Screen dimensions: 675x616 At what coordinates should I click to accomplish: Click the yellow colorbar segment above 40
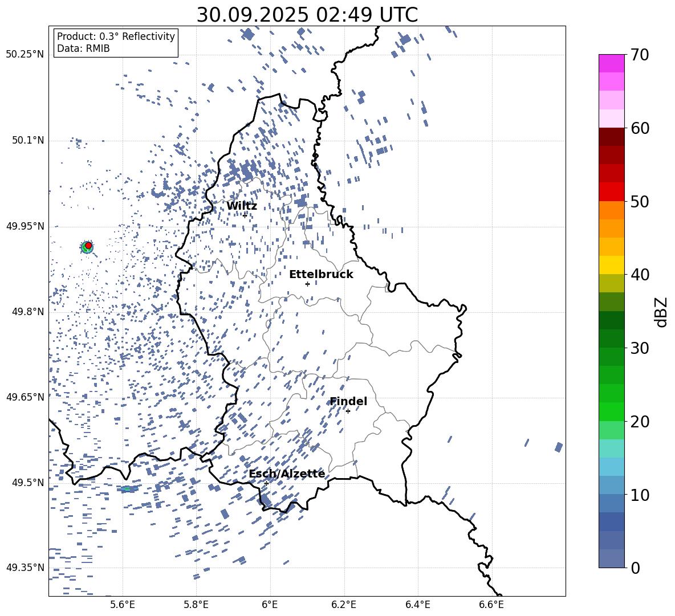coord(611,265)
